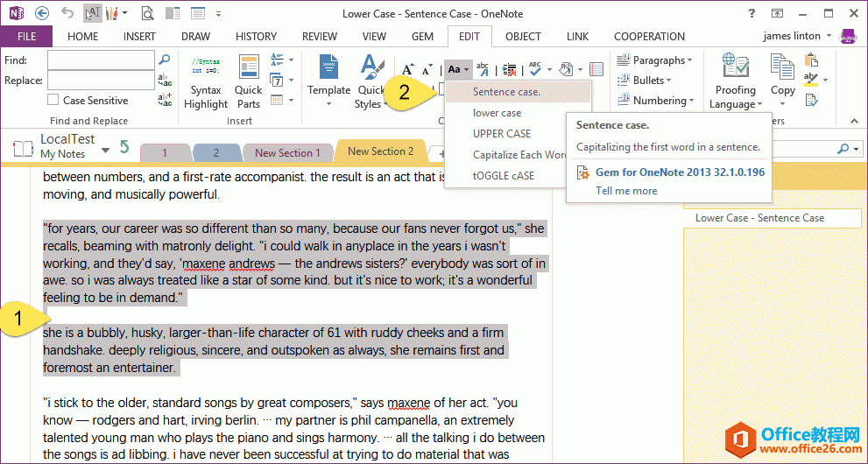868x464 pixels.
Task: Click the search magnifier in page search box
Action: 843,149
